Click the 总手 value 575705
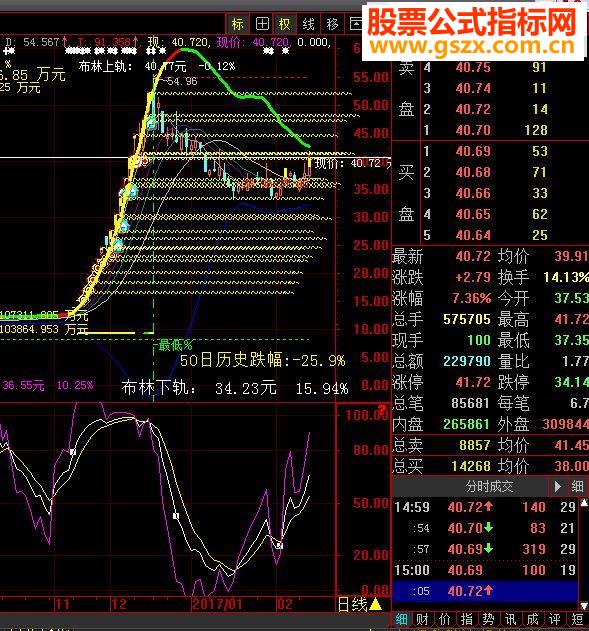Viewport: 589px width, 631px height. pyautogui.click(x=467, y=320)
